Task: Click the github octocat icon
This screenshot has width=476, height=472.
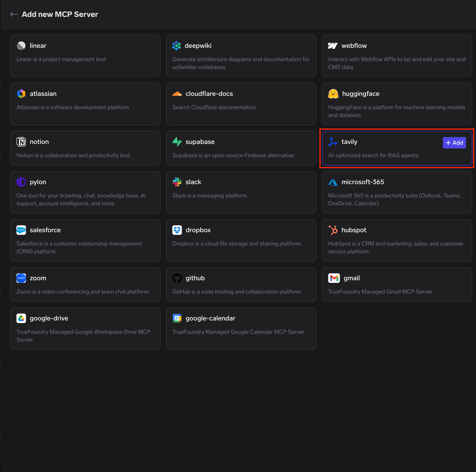Action: [x=177, y=278]
